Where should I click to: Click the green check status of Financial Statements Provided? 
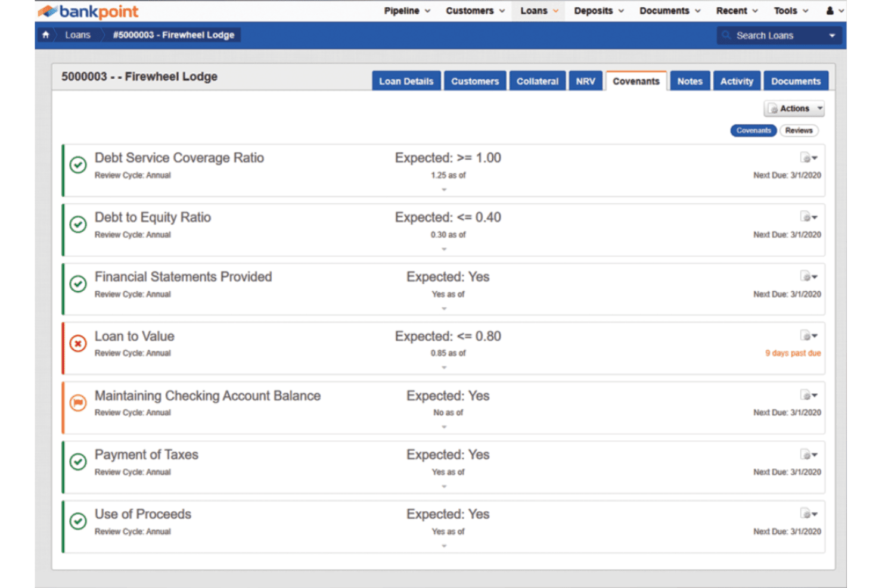pos(78,284)
